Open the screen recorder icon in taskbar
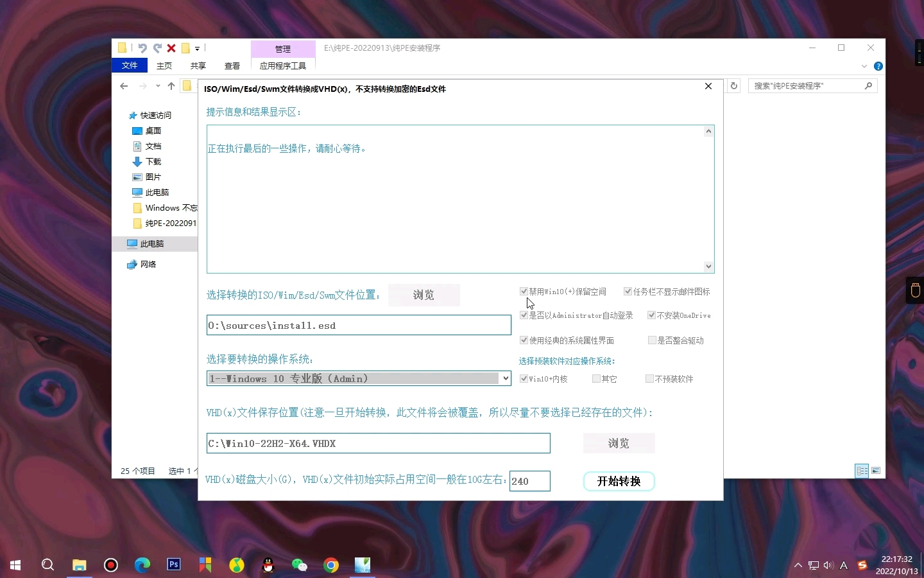 [110, 565]
